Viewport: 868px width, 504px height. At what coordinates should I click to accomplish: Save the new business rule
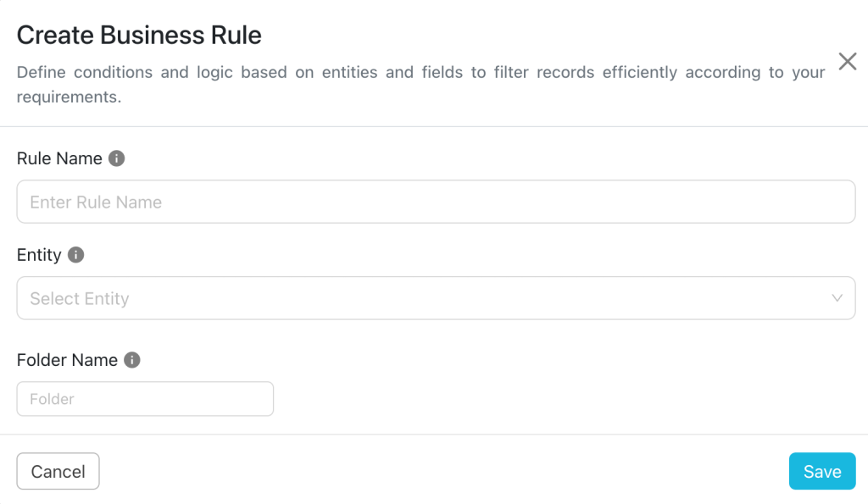tap(822, 471)
